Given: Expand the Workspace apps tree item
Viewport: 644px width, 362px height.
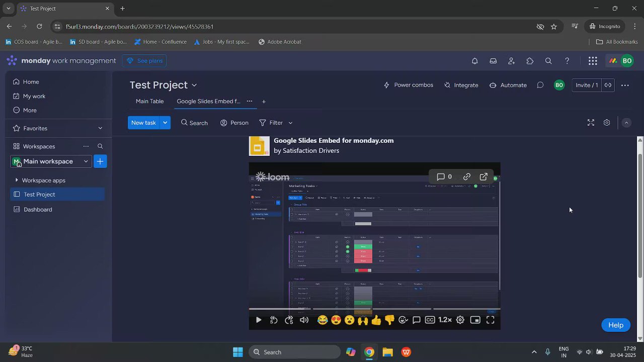Looking at the screenshot, I should click(17, 180).
